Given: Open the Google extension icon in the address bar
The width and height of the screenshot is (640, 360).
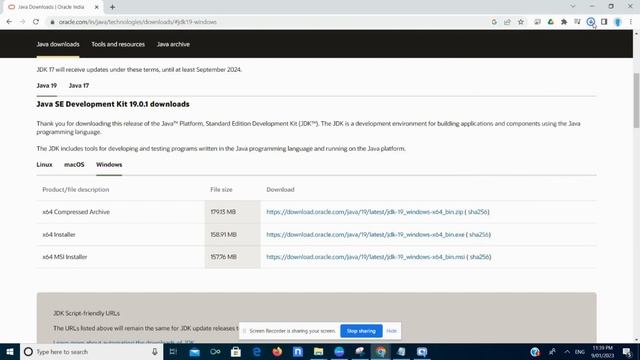Looking at the screenshot, I should (x=494, y=22).
